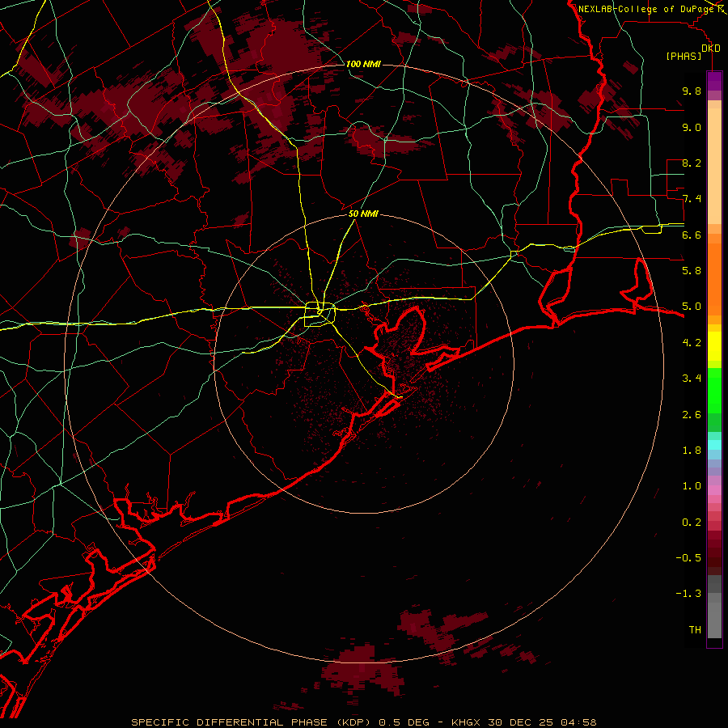Pick the bright orange color bar segment
728x728 pixels.
pos(714,278)
